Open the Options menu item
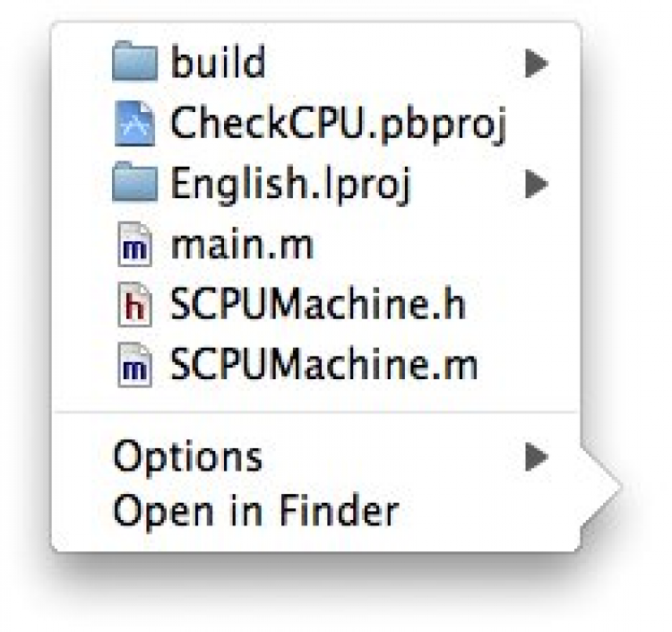Image resolution: width=672 pixels, height=632 pixels. tap(187, 457)
